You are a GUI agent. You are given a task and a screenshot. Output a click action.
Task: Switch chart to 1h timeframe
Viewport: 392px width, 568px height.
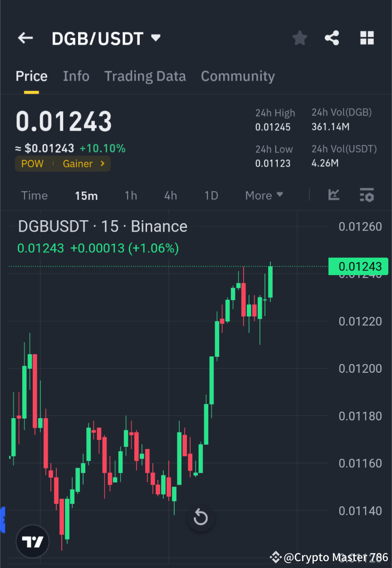131,195
